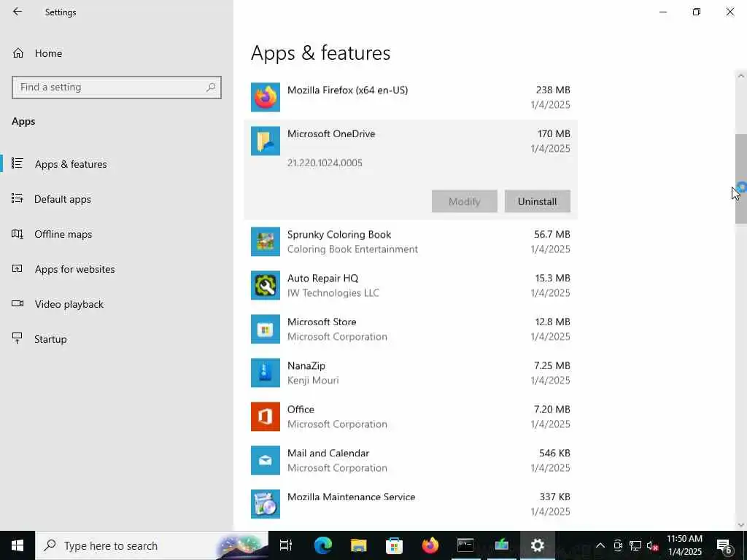Click the Modify button for OneDrive

pos(465,201)
